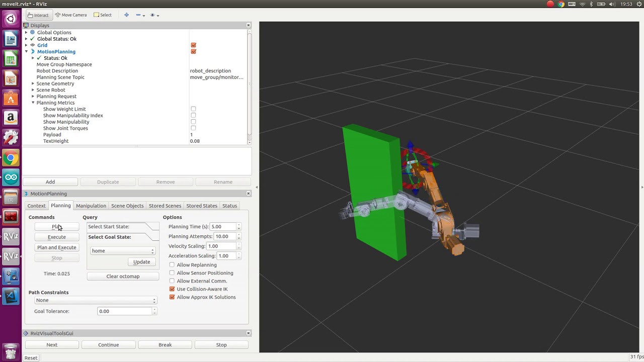Toggle the Grid display checkbox

tap(193, 45)
